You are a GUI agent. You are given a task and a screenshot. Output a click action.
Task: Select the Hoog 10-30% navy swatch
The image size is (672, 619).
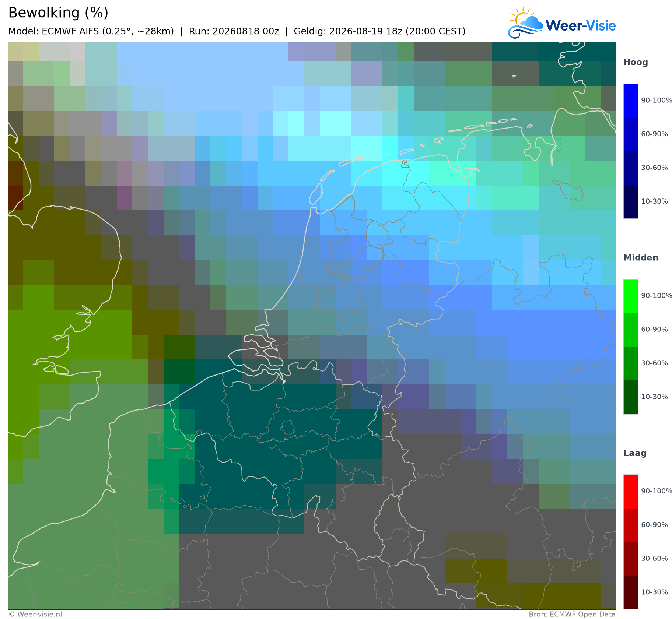(630, 201)
